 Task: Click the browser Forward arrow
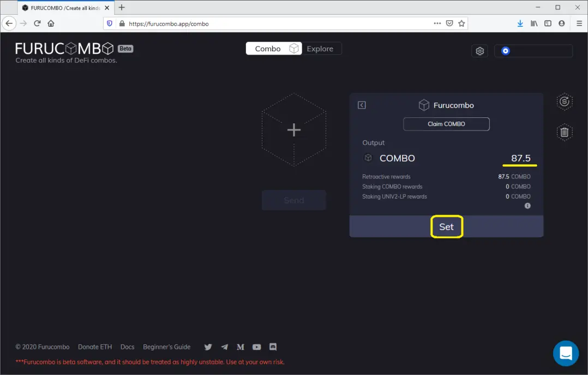(x=23, y=23)
